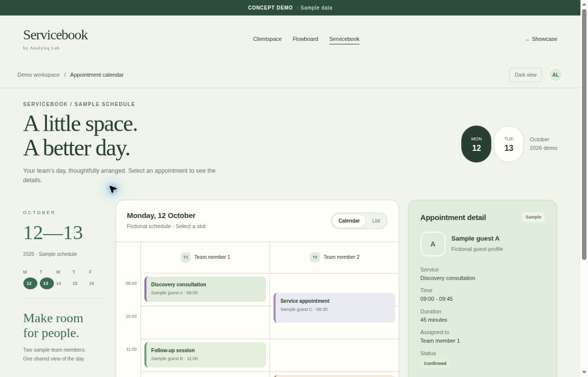Select the TUE 13 day pill

508,144
